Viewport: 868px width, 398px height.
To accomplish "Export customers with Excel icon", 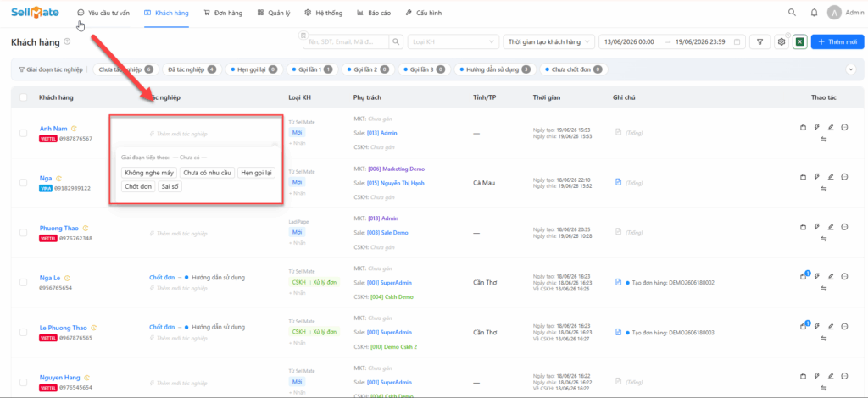I will click(799, 41).
